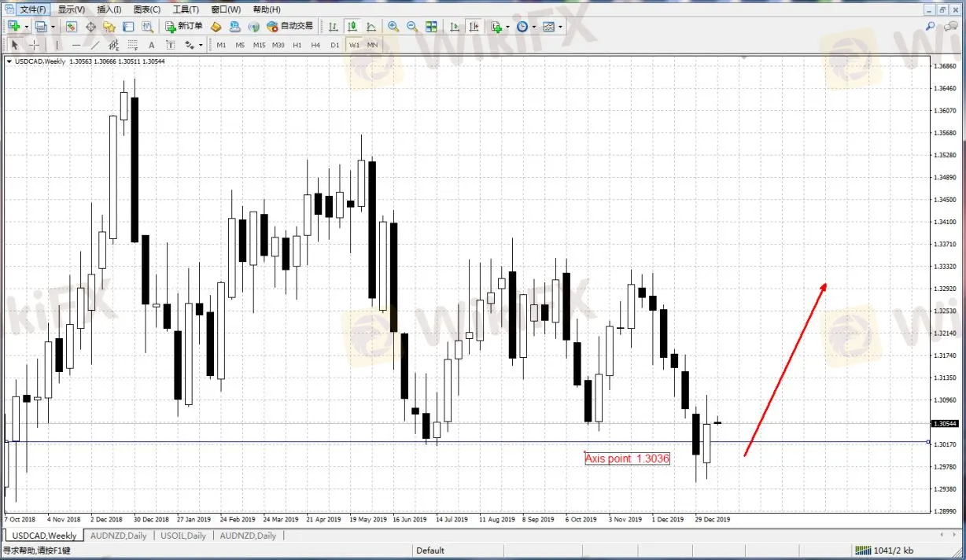
Task: Toggle chart shift from the right edge
Action: click(x=474, y=26)
